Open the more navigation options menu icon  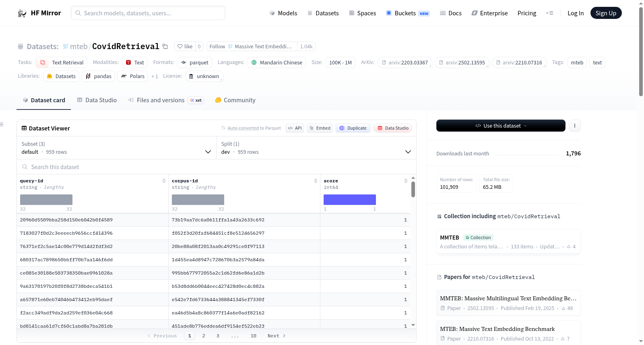pyautogui.click(x=549, y=13)
